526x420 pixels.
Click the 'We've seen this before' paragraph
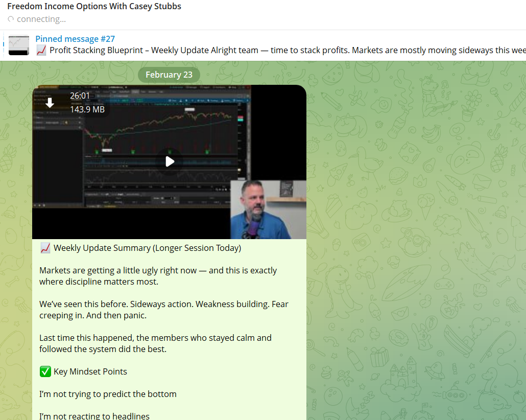click(x=163, y=310)
